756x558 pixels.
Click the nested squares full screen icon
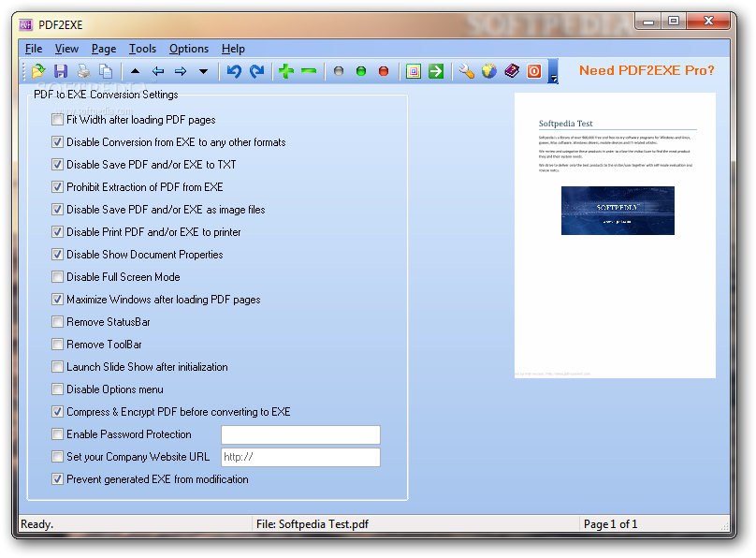[414, 71]
